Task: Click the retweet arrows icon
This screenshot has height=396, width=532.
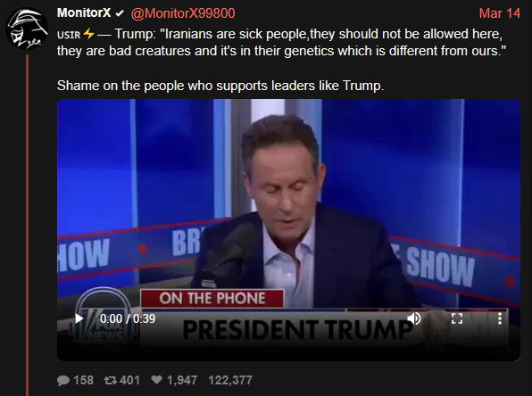Action: click(x=111, y=381)
